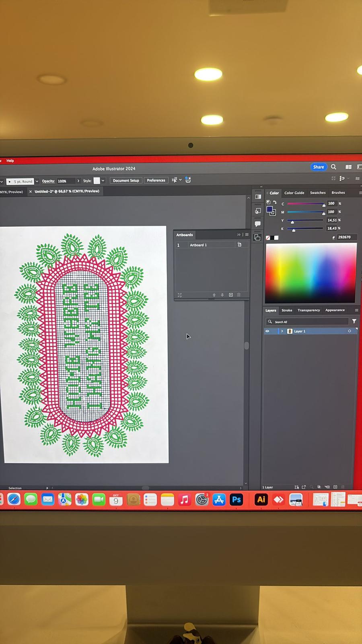
Task: Click the Illustrator icon in the Dock
Action: 261,500
